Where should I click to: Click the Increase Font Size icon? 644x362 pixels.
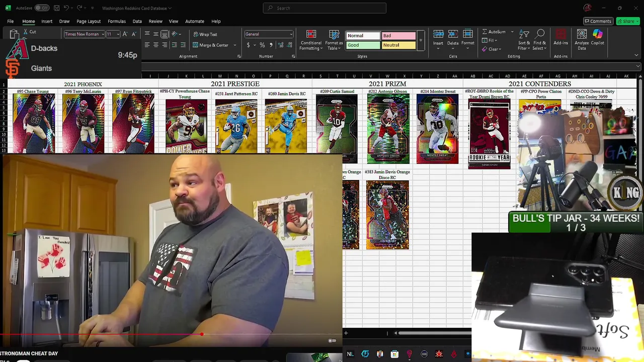pyautogui.click(x=126, y=34)
